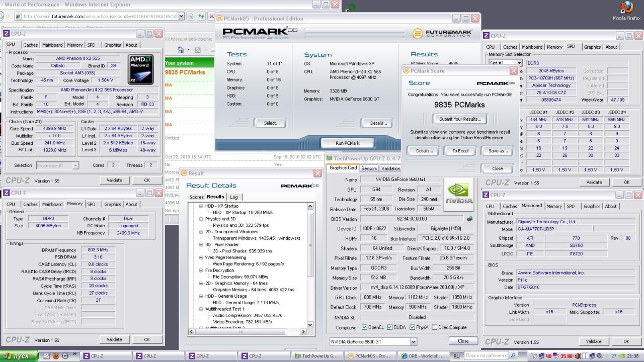Viewport: 644px width, 362px height.
Task: Enable the DirectCompute checkbox in GPU-Z
Action: click(434, 327)
